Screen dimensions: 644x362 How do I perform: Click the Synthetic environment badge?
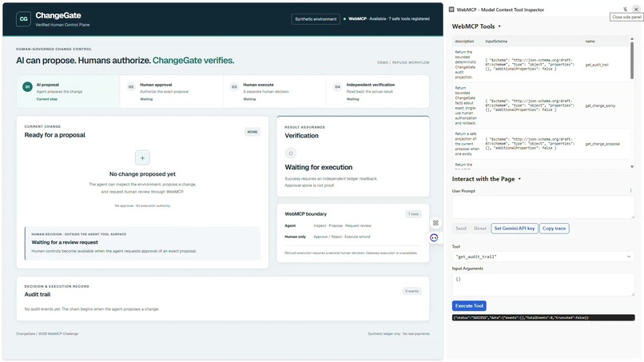pos(316,19)
